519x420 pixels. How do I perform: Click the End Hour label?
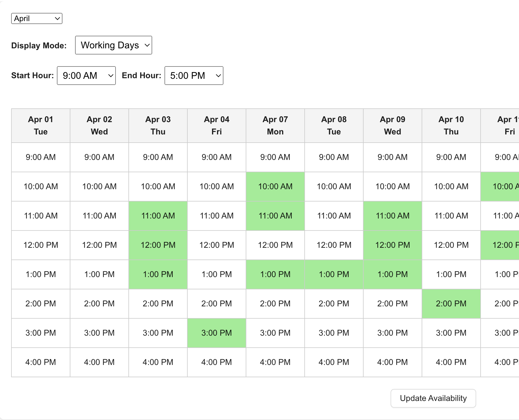[142, 76]
